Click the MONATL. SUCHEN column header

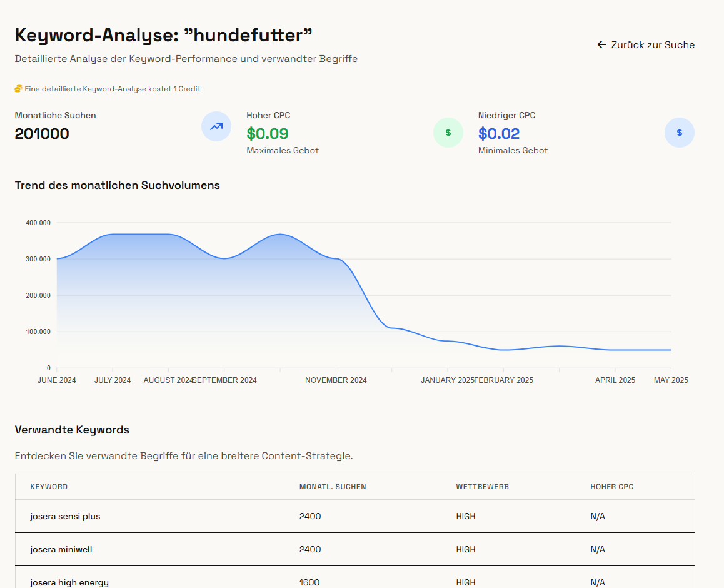pos(333,487)
